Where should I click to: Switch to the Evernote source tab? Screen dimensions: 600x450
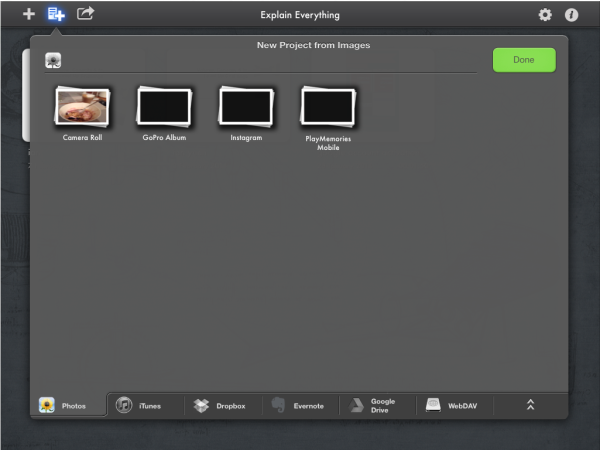[301, 405]
